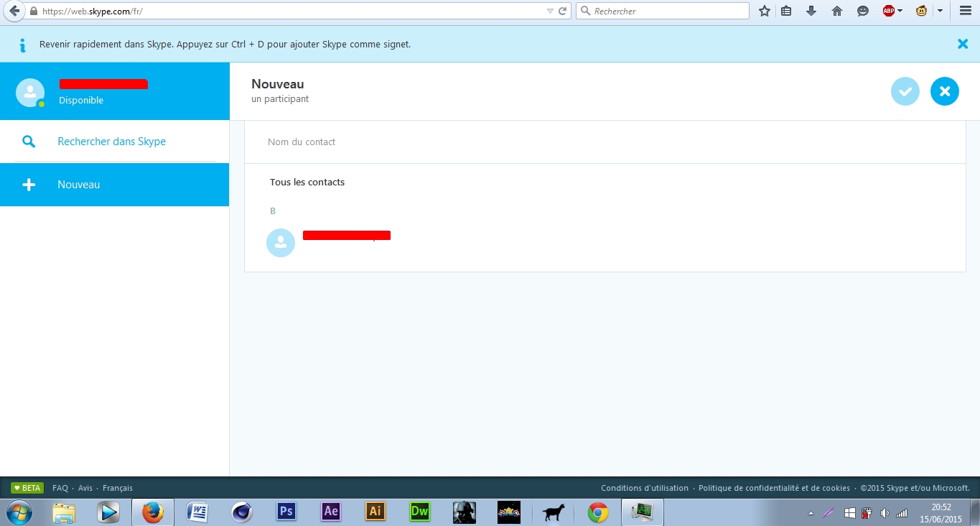Click the Greasemonkey monkey icon
The width and height of the screenshot is (980, 526).
point(922,11)
